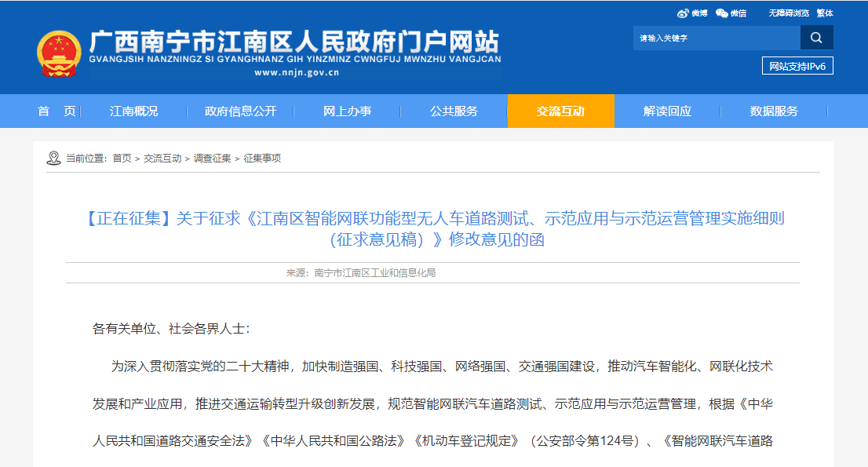Image resolution: width=868 pixels, height=467 pixels.
Task: Click the Weibo (微博) icon
Action: 682,13
